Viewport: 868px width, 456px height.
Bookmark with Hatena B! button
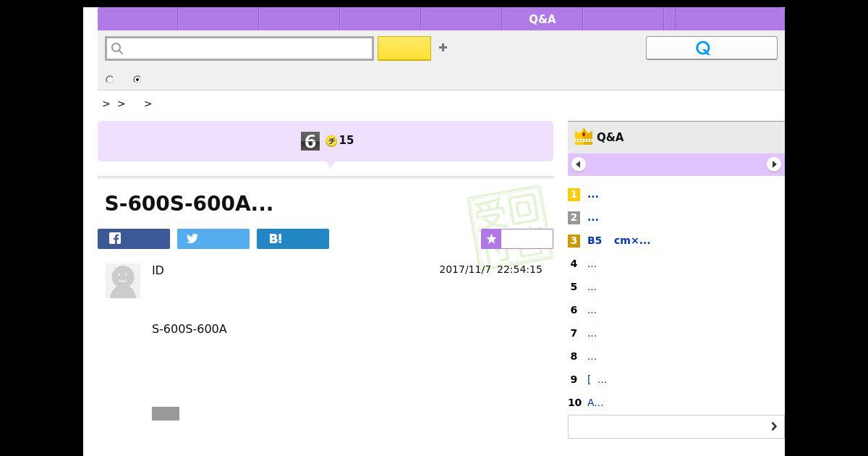point(293,239)
